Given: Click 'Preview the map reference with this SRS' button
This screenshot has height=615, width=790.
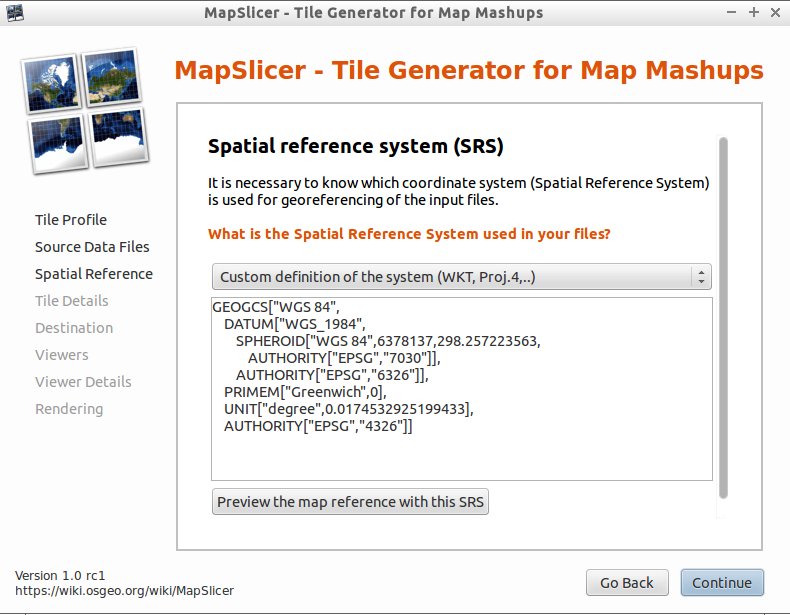Looking at the screenshot, I should (350, 502).
